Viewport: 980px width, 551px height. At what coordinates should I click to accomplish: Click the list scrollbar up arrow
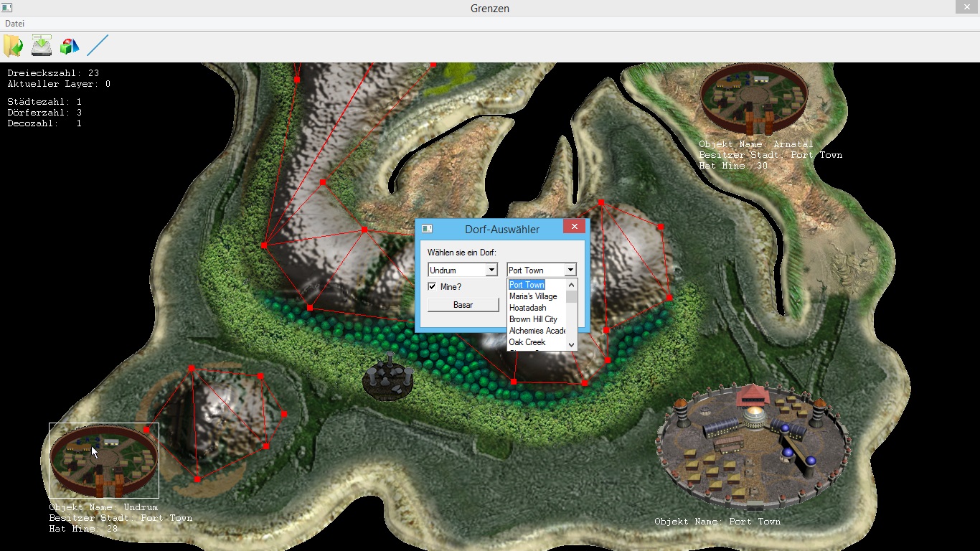tap(572, 285)
